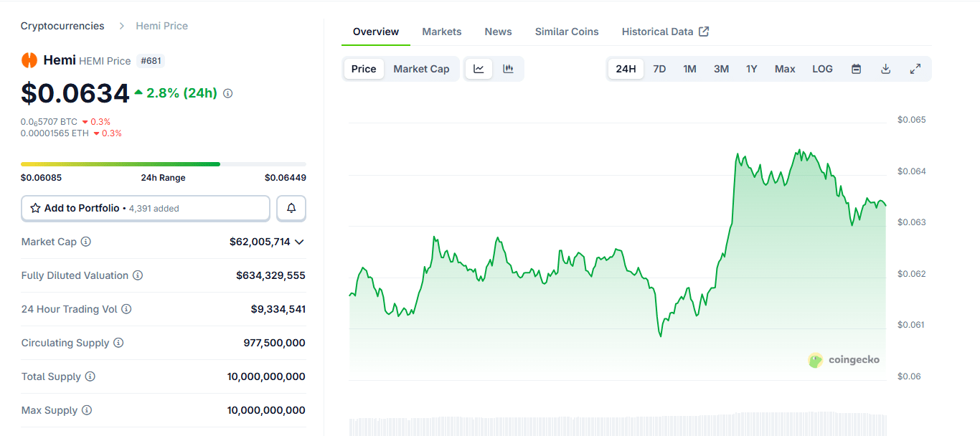This screenshot has height=436, width=980.
Task: Open the Similar Coins tab
Action: pos(567,32)
